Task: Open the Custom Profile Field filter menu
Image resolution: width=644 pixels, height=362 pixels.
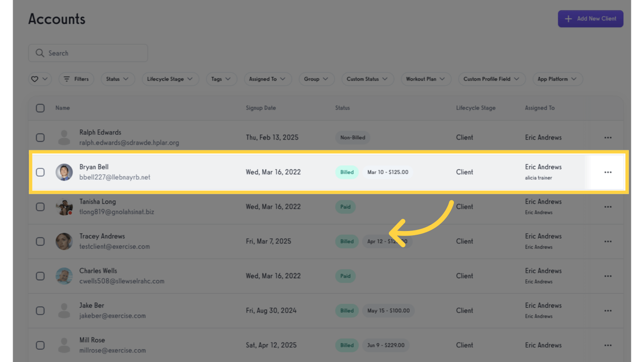Action: click(492, 79)
